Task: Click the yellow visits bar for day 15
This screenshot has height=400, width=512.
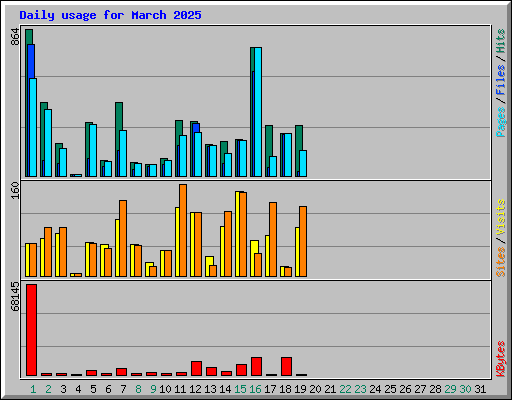Action: [237, 234]
